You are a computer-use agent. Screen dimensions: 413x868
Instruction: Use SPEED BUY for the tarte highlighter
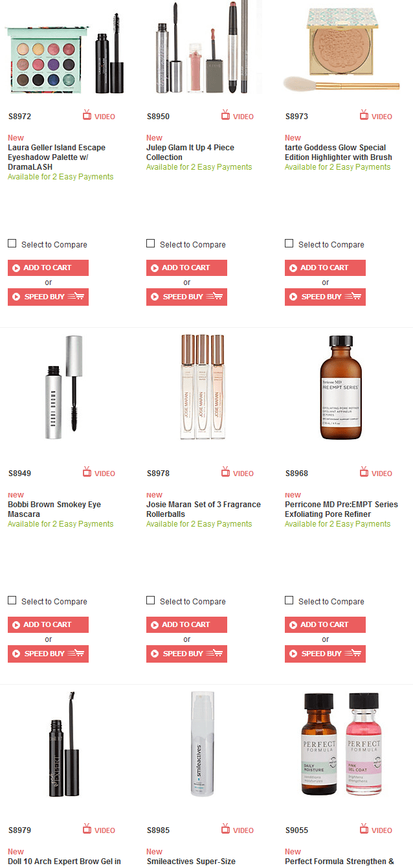click(x=325, y=297)
